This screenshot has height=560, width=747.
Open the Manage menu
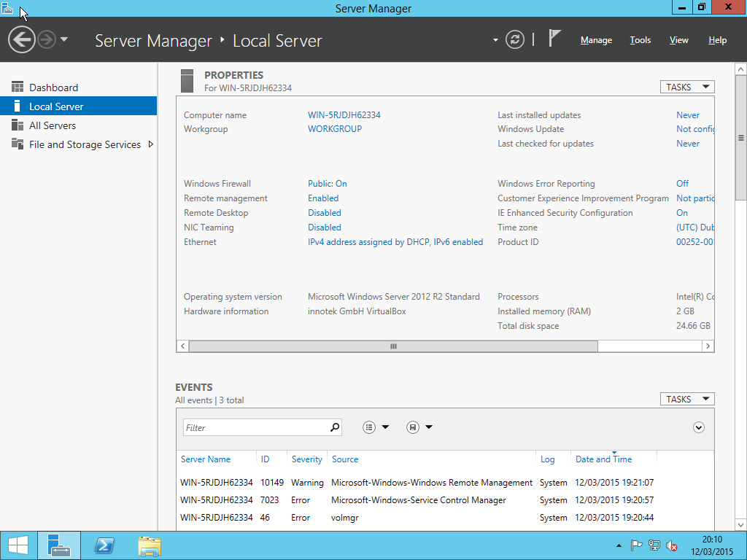click(596, 41)
